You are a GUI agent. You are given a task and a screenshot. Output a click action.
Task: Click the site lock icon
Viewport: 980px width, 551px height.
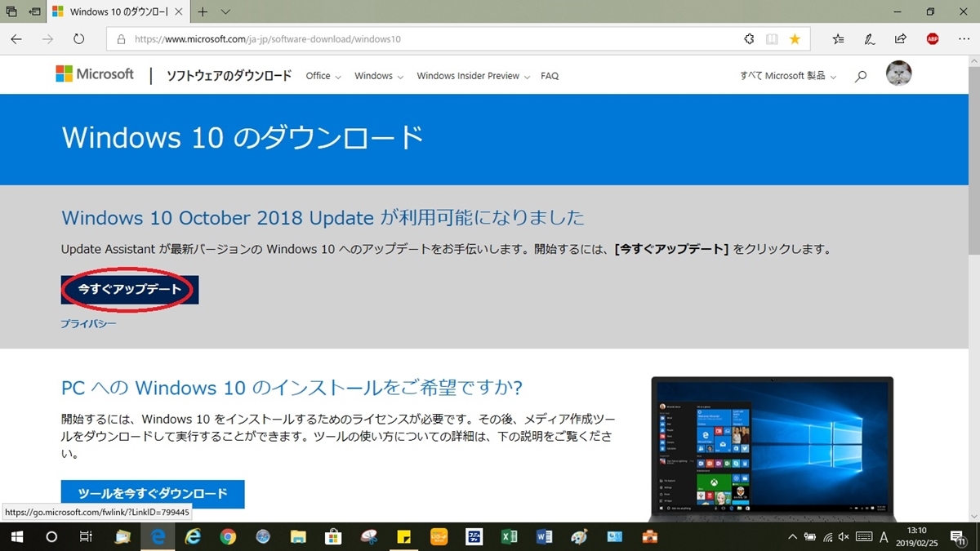click(x=121, y=38)
